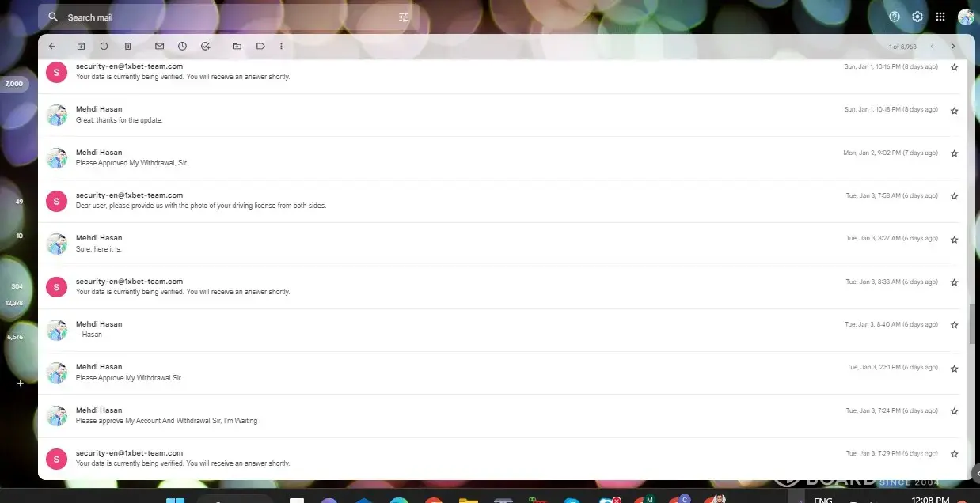Snooze this conversation
980x503 pixels.
182,47
